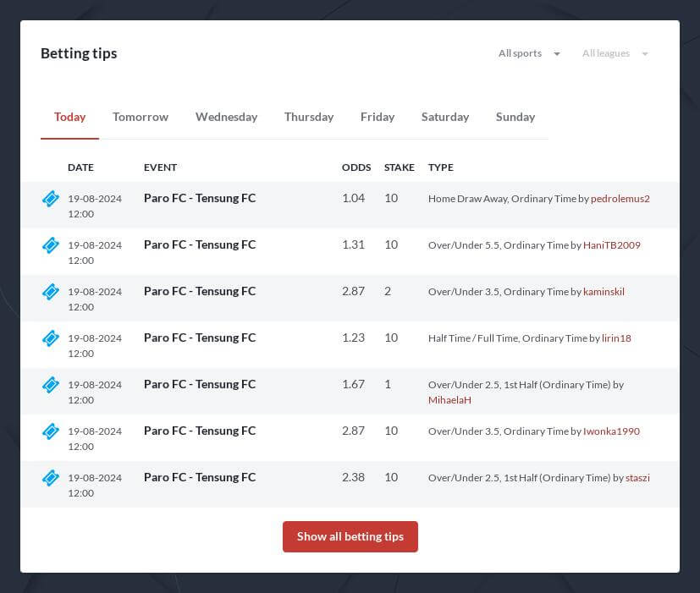Image resolution: width=700 pixels, height=593 pixels.
Task: Open the Paro FC - Tensung FC event with odds 1.67
Action: [200, 384]
